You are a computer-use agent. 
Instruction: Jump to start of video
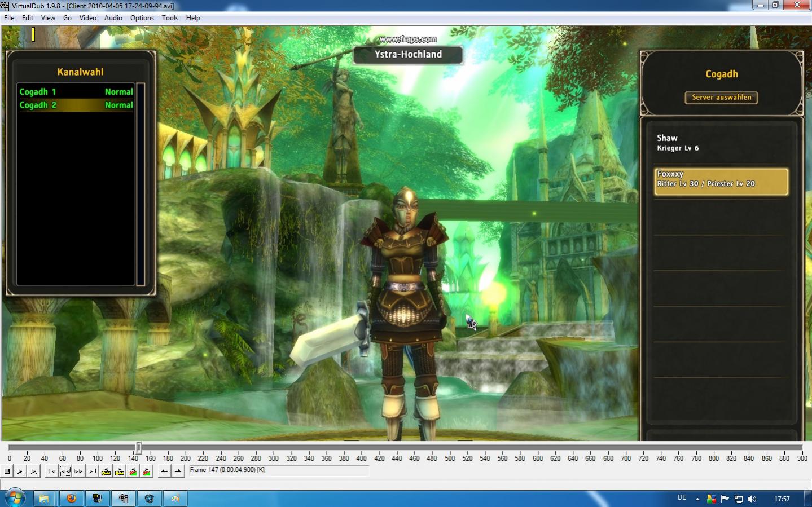[x=52, y=471]
